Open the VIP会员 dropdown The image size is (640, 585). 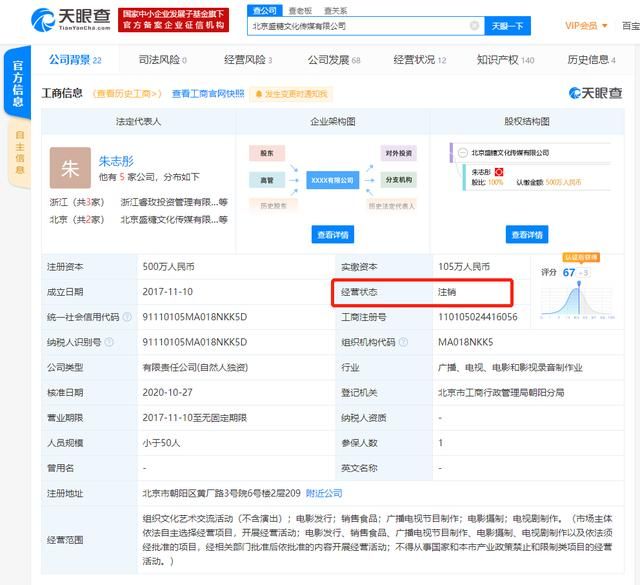coord(586,26)
